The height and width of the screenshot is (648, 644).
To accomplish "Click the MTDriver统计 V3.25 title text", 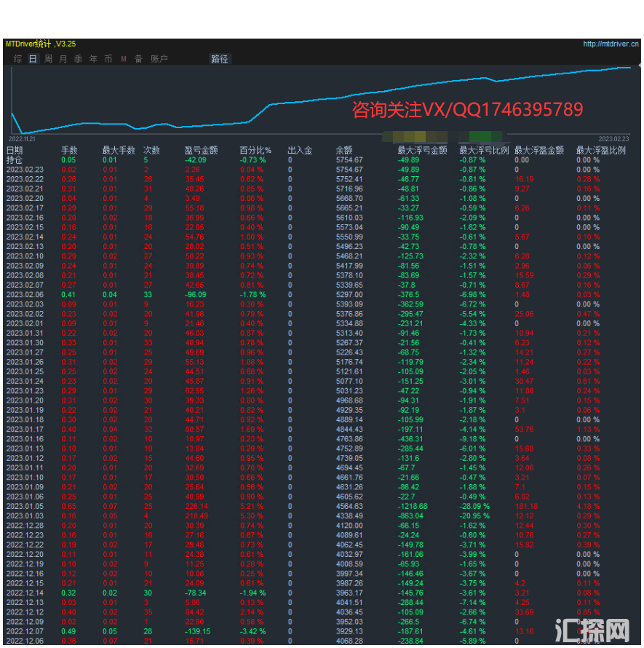I will click(41, 44).
